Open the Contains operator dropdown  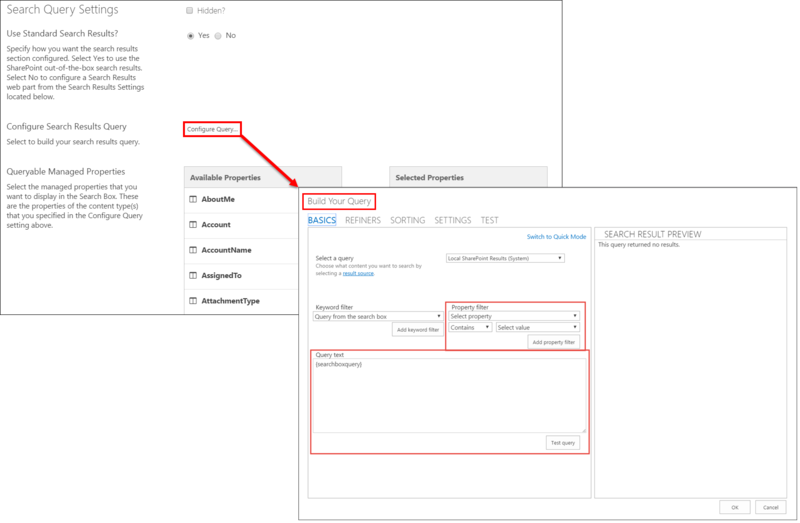[x=470, y=327]
